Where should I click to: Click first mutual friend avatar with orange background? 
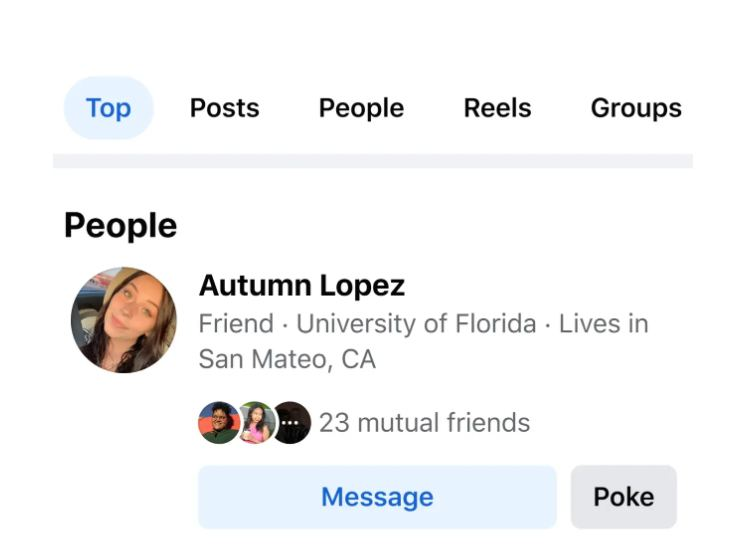219,423
